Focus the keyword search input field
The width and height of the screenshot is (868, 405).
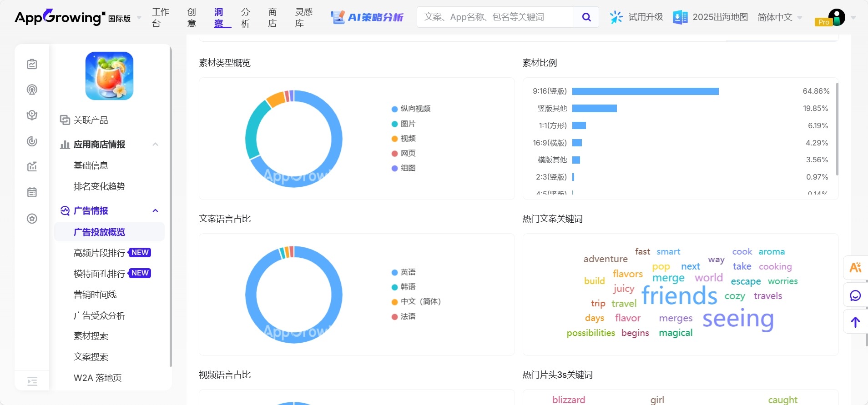[x=495, y=17]
